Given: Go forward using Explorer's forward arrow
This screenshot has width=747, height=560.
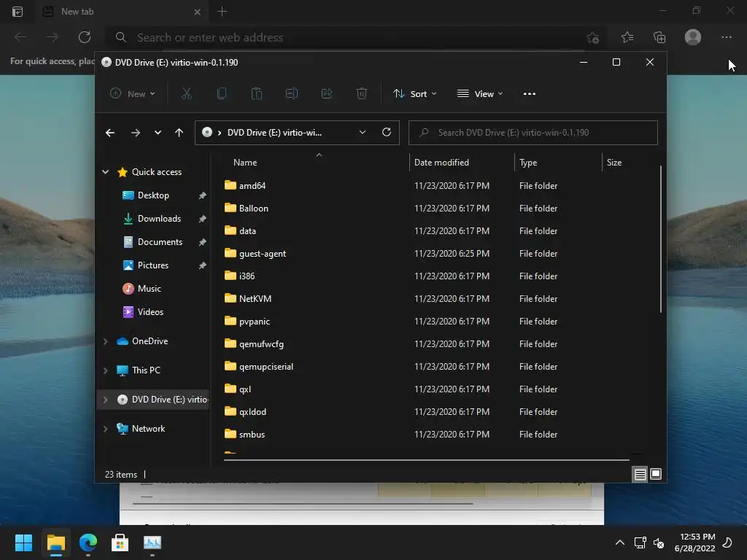Looking at the screenshot, I should [x=135, y=133].
